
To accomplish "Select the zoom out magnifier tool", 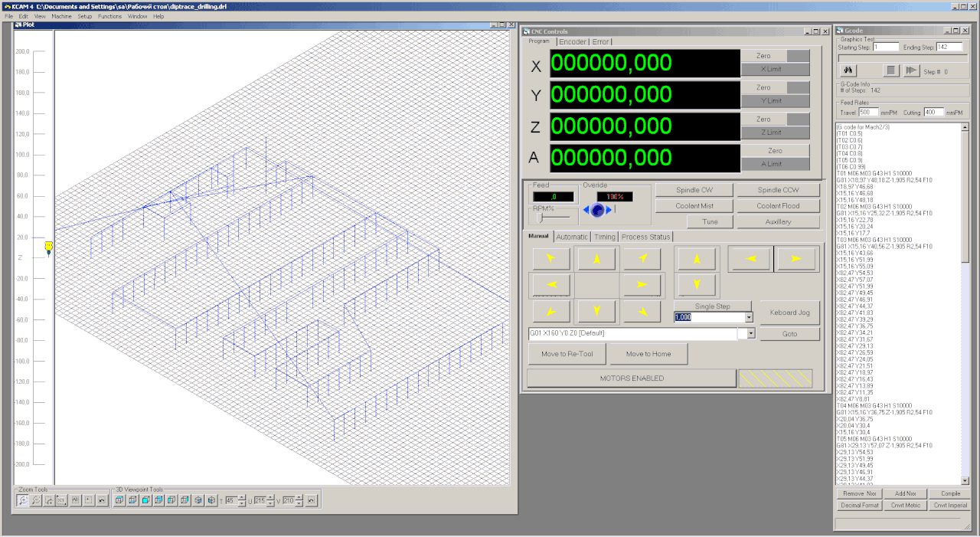I will pos(36,500).
